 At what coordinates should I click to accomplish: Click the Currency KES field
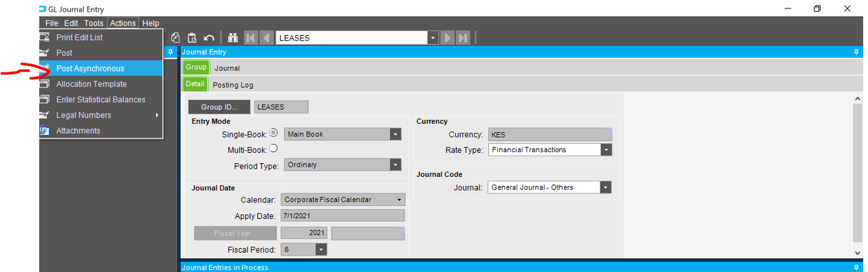click(x=550, y=134)
